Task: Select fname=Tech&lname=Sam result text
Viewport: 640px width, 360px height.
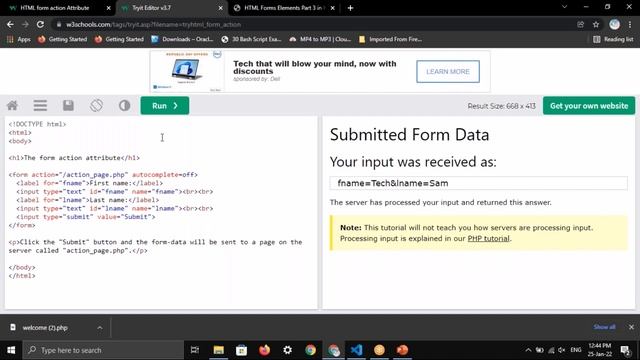Action: click(x=393, y=183)
